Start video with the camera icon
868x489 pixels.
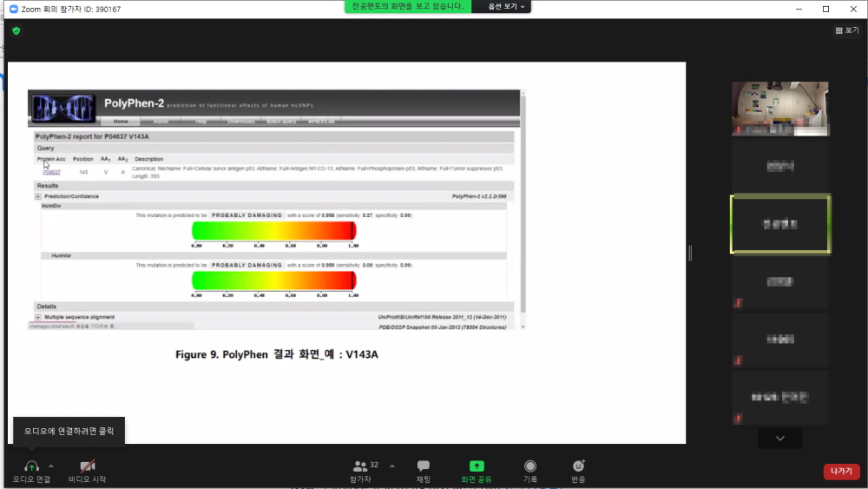(88, 466)
